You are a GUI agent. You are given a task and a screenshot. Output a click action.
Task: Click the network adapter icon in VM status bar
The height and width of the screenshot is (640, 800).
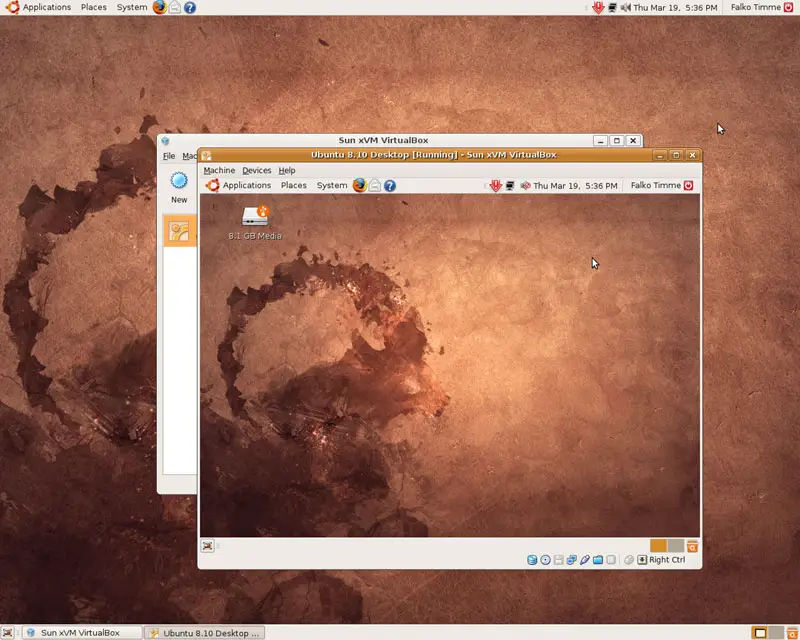pos(571,559)
